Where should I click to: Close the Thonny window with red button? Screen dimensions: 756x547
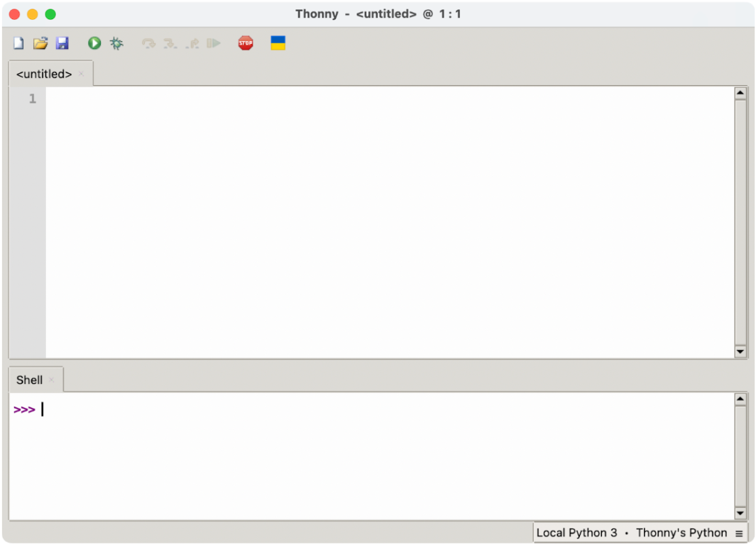[x=14, y=14]
